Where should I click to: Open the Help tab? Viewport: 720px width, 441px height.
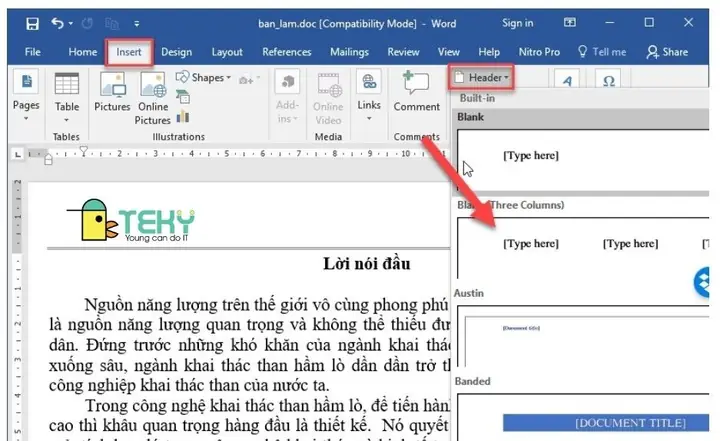489,52
